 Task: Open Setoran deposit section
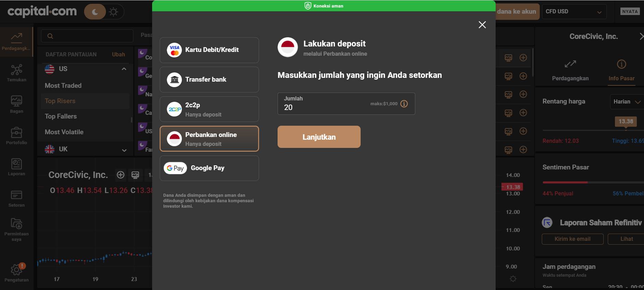click(16, 198)
